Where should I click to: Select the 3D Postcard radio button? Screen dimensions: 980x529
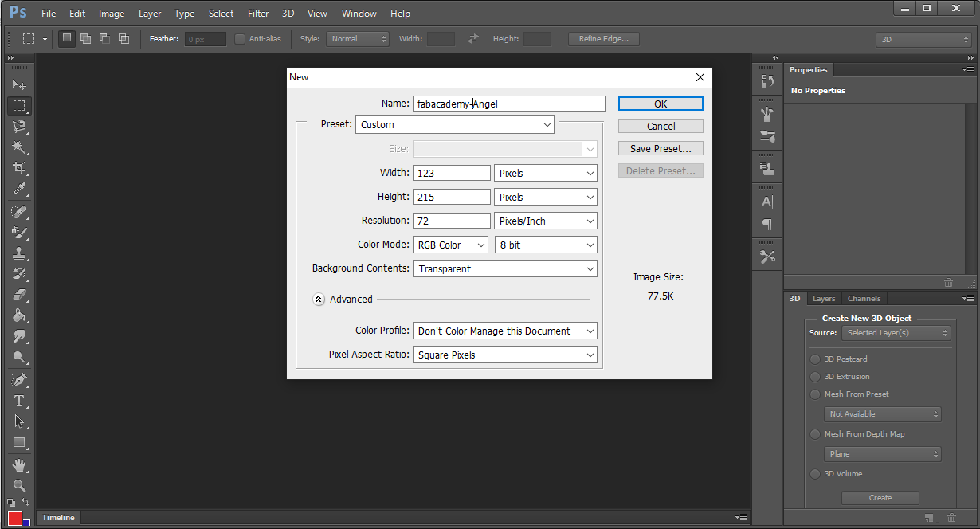coord(815,359)
